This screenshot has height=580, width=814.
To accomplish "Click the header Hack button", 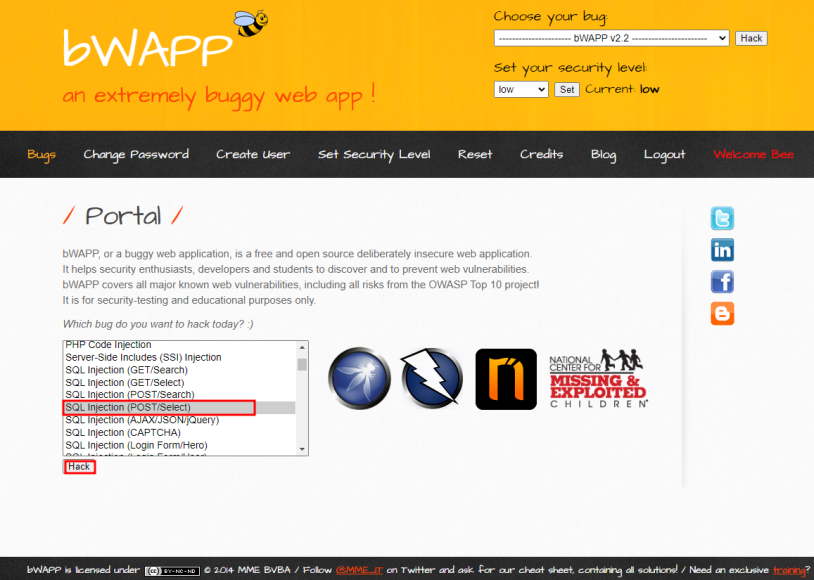I will pyautogui.click(x=751, y=38).
